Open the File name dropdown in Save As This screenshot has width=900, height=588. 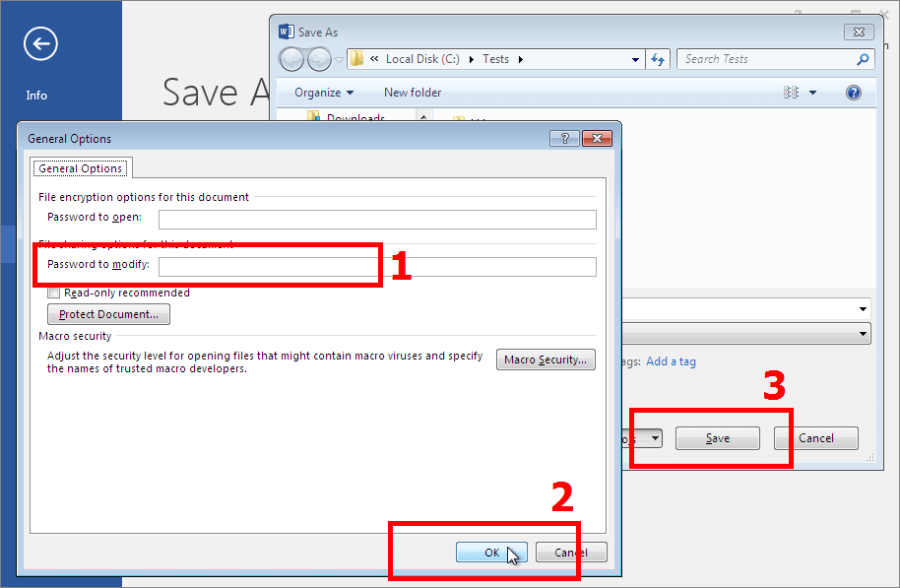point(863,309)
